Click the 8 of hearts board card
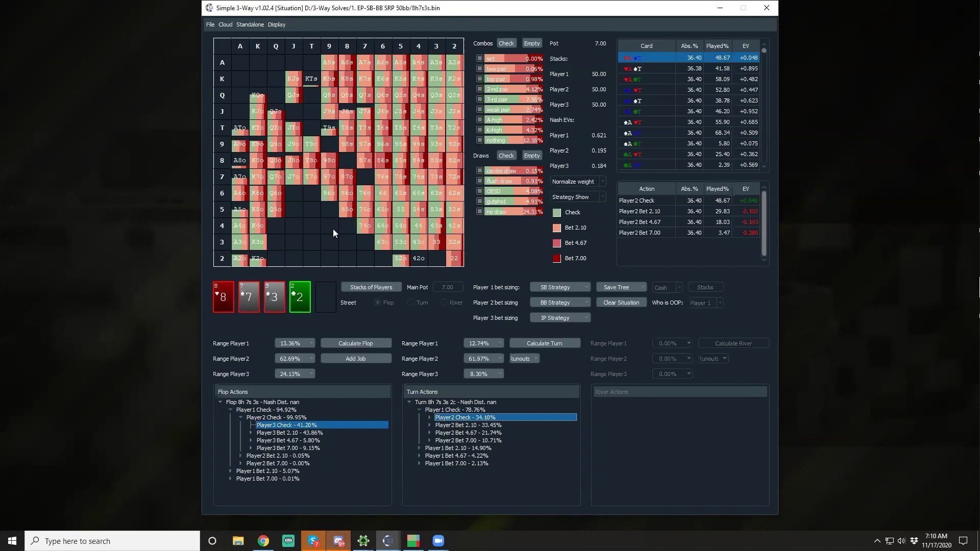The width and height of the screenshot is (980, 551). [223, 296]
